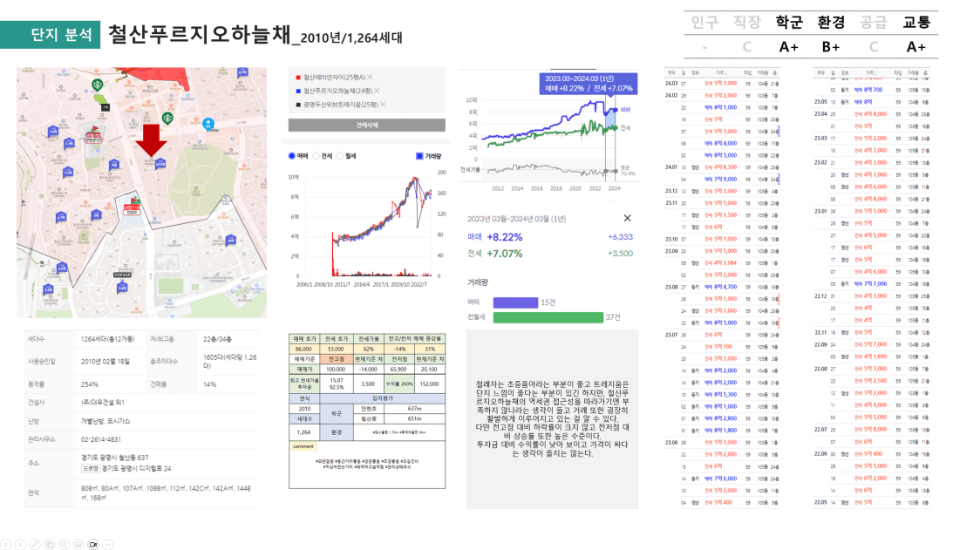Click the 53,000 전세 호가 cell
The width and height of the screenshot is (980, 550).
(x=336, y=349)
